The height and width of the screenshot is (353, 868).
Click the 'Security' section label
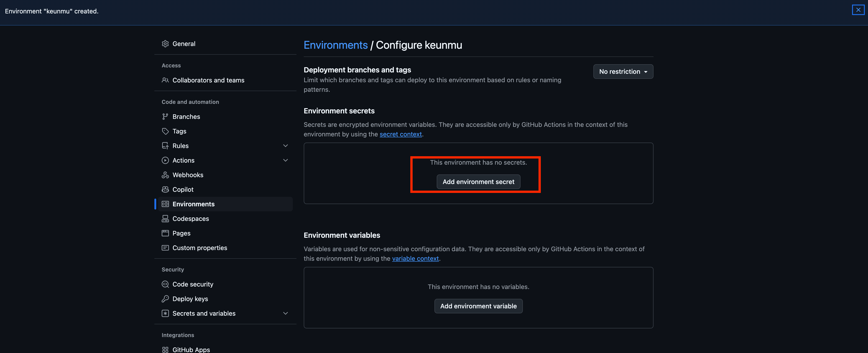coord(173,269)
